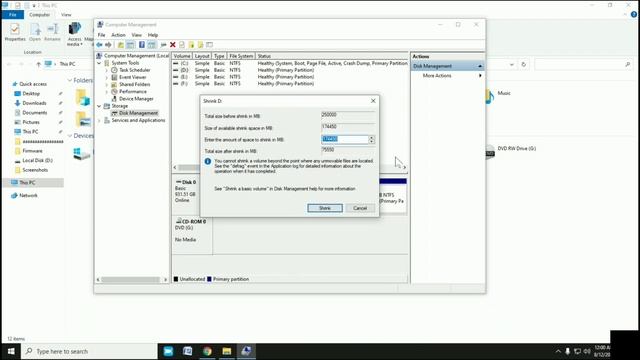
Task: Collapse the Storage node
Action: [x=99, y=106]
